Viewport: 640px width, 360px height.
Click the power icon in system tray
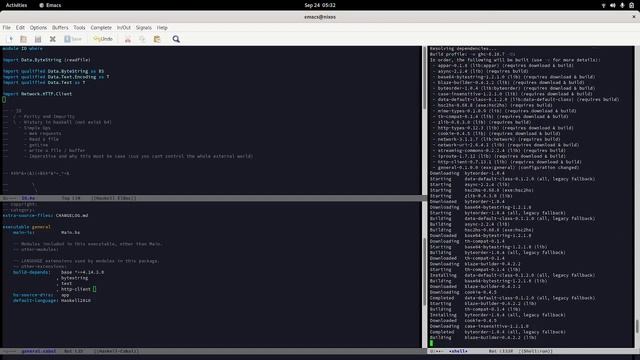pyautogui.click(x=631, y=5)
